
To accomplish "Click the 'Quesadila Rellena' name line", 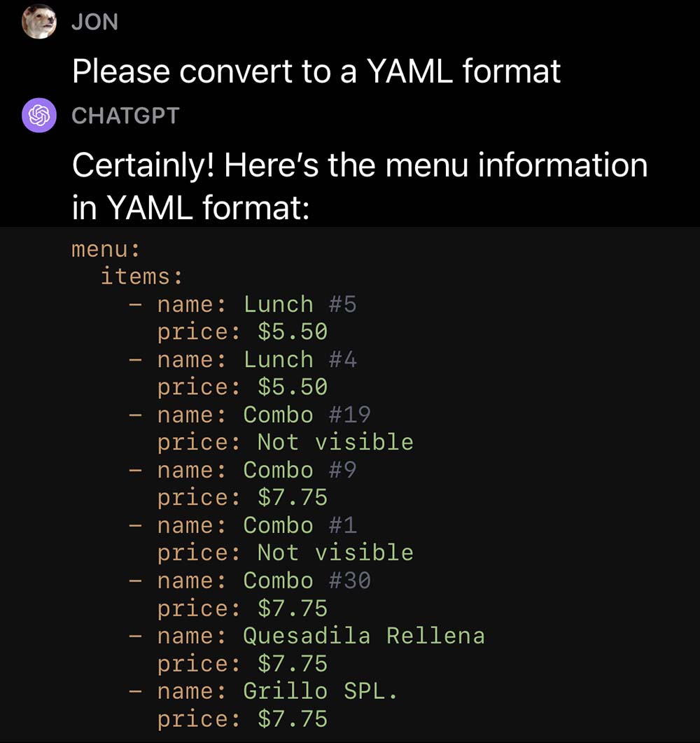I will coord(321,636).
